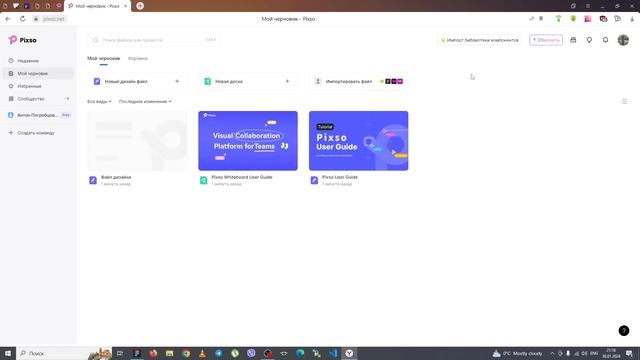Open Microsoft Edge from the taskbar

point(300,353)
